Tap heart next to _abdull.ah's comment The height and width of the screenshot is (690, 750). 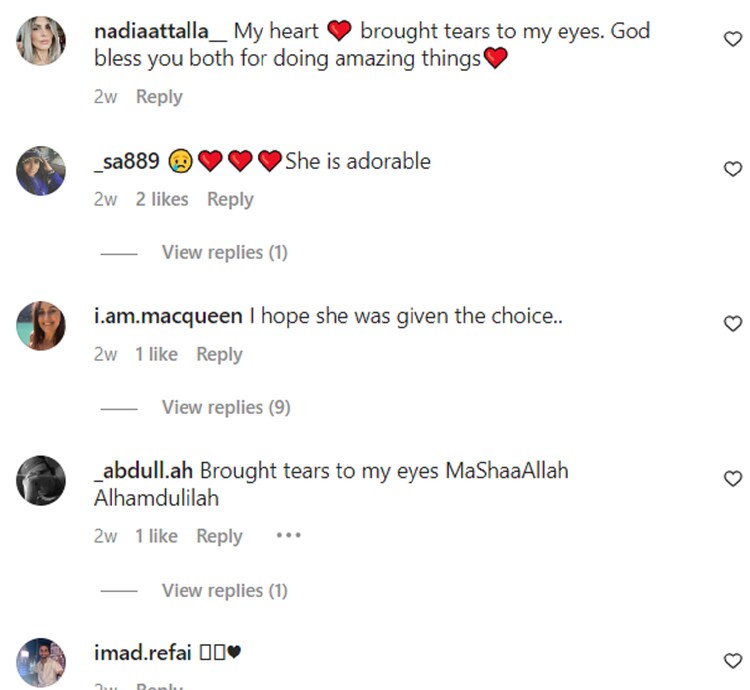point(732,479)
